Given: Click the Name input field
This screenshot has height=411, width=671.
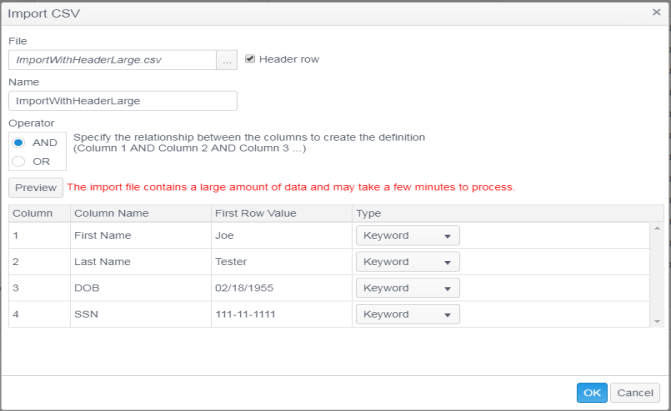Looking at the screenshot, I should click(x=122, y=100).
